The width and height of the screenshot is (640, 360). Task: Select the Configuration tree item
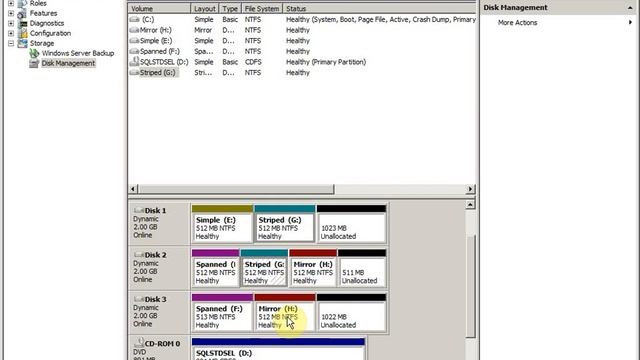click(50, 33)
